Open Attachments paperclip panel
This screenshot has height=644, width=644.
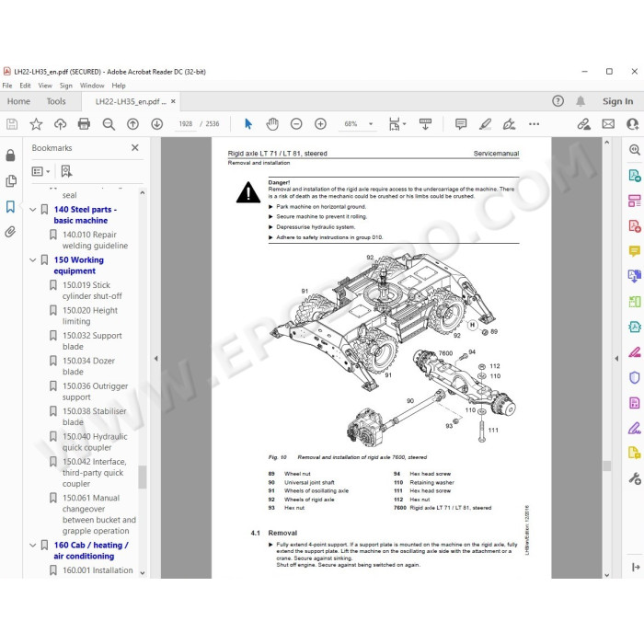pyautogui.click(x=10, y=232)
